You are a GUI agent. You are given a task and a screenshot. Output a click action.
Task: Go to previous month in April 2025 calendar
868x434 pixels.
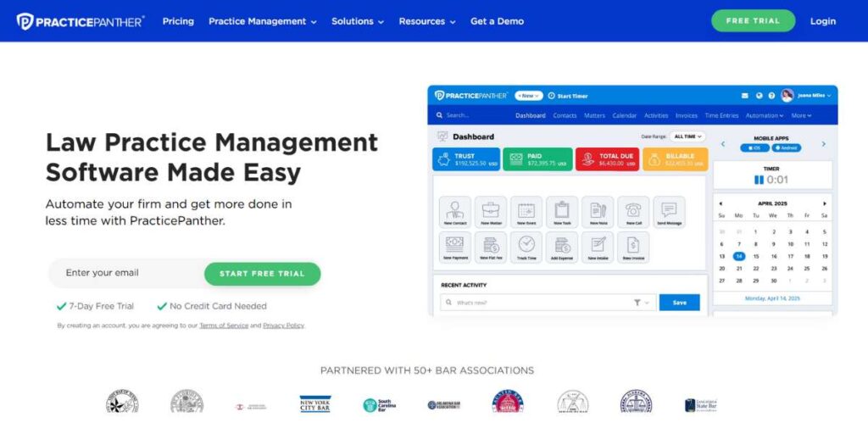[721, 203]
